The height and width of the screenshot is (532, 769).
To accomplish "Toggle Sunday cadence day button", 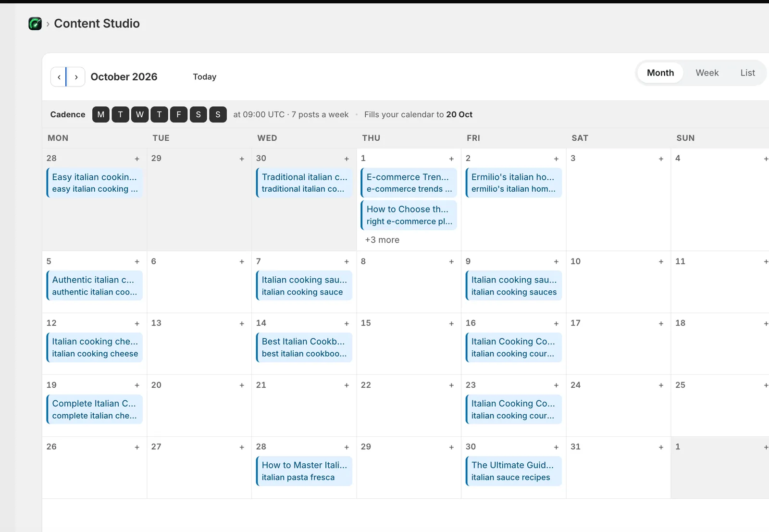I will click(218, 114).
